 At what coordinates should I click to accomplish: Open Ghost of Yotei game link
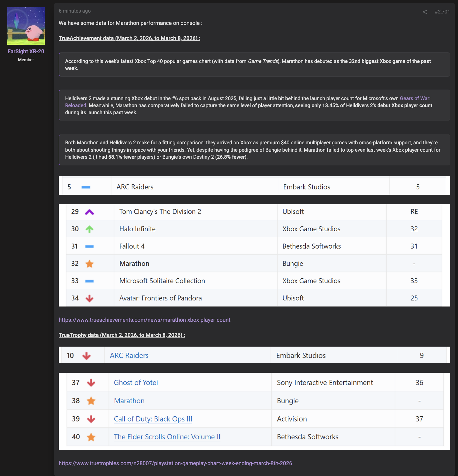pyautogui.click(x=136, y=383)
